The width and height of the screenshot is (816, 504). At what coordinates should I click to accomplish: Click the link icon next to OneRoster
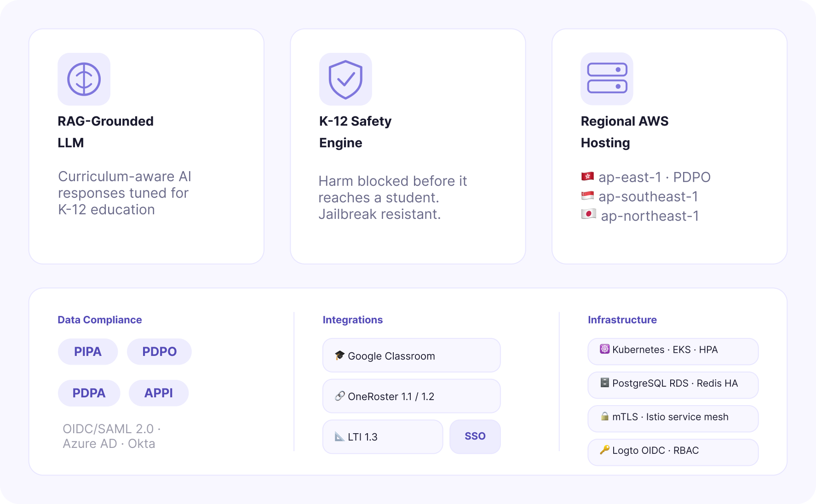click(339, 396)
